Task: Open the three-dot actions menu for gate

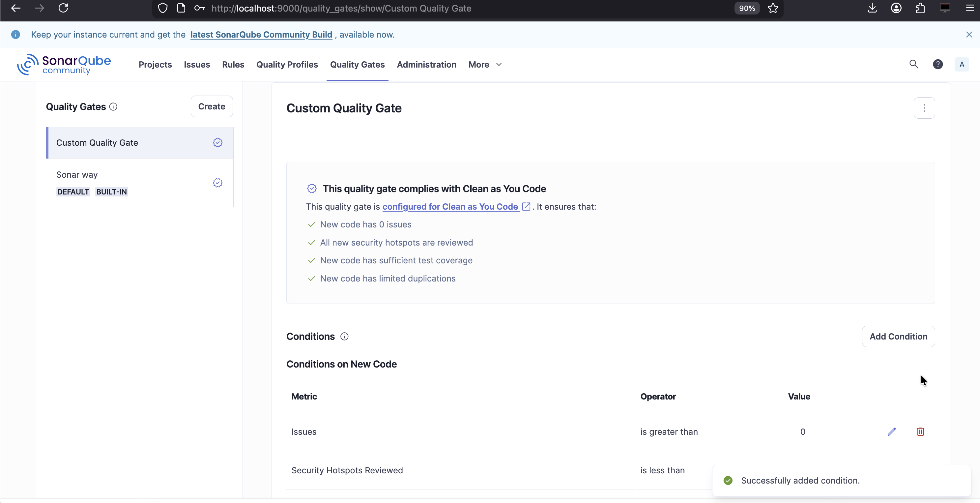Action: pos(924,108)
